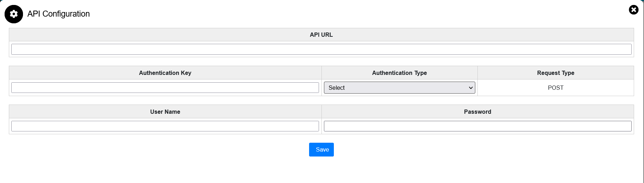Click the chevron arrow of the Select combo box
Screen dimensions: 644x183
click(x=471, y=88)
